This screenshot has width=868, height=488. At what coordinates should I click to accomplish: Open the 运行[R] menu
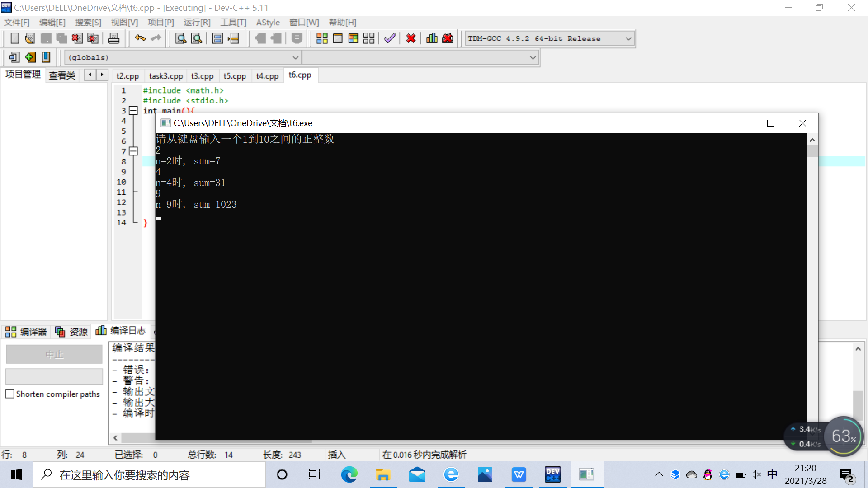[x=197, y=22]
